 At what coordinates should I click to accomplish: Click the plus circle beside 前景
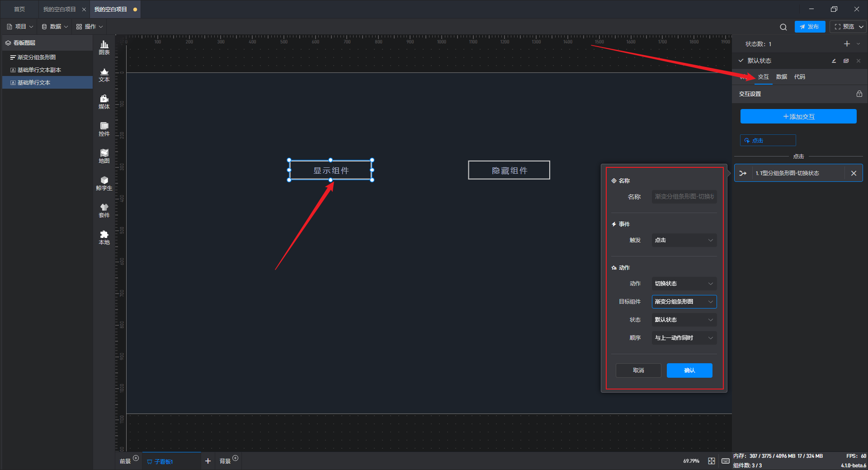point(136,458)
